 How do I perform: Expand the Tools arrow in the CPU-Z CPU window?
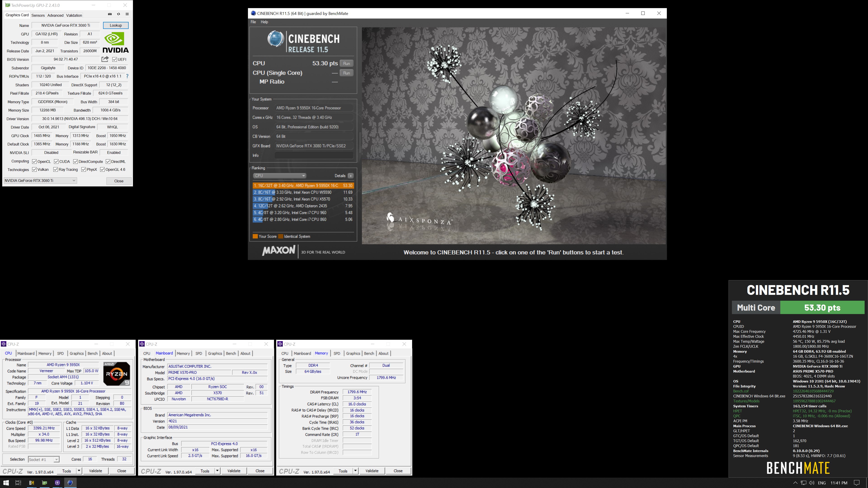point(79,471)
